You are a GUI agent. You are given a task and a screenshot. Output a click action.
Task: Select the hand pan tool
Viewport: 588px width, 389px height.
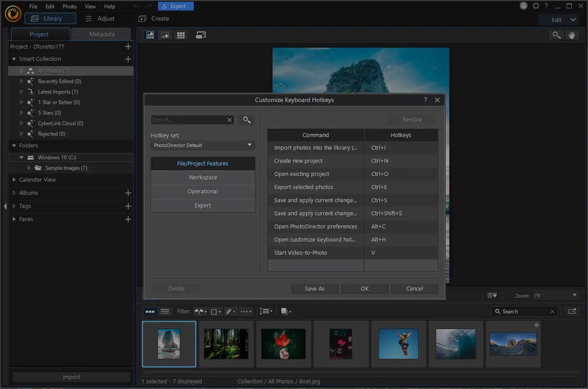(571, 35)
